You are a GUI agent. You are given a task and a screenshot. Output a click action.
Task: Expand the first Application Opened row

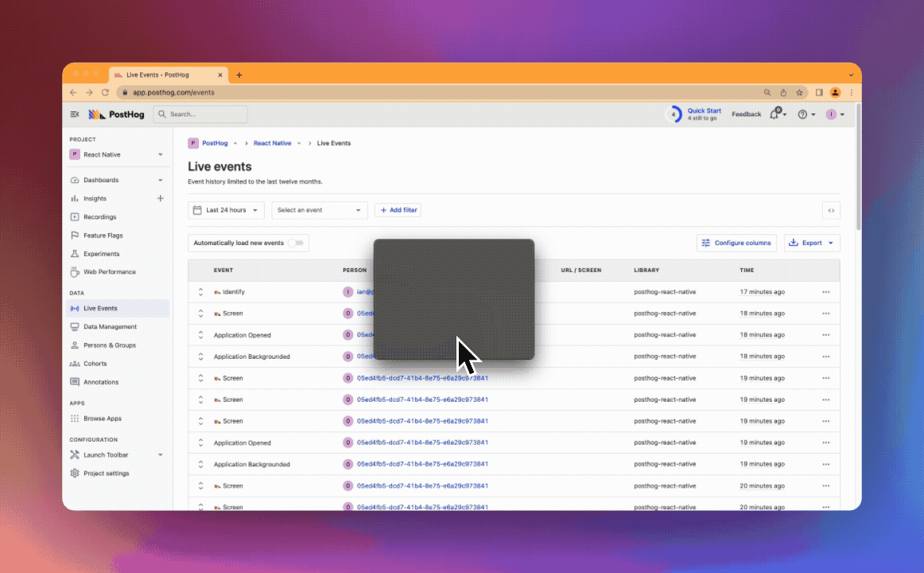point(201,335)
